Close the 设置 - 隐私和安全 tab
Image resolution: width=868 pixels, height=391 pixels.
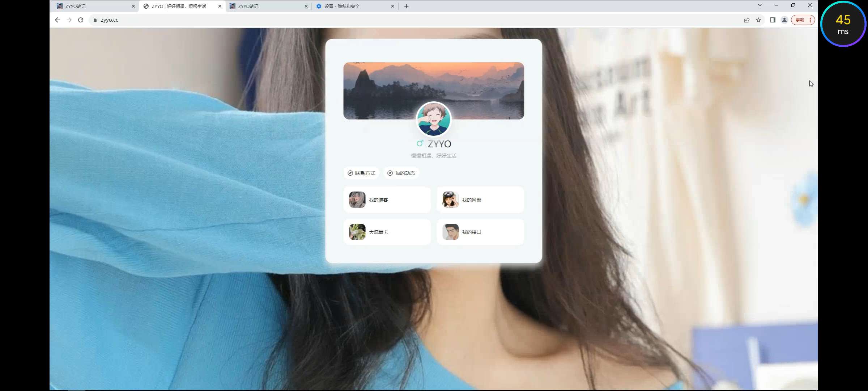tap(392, 6)
